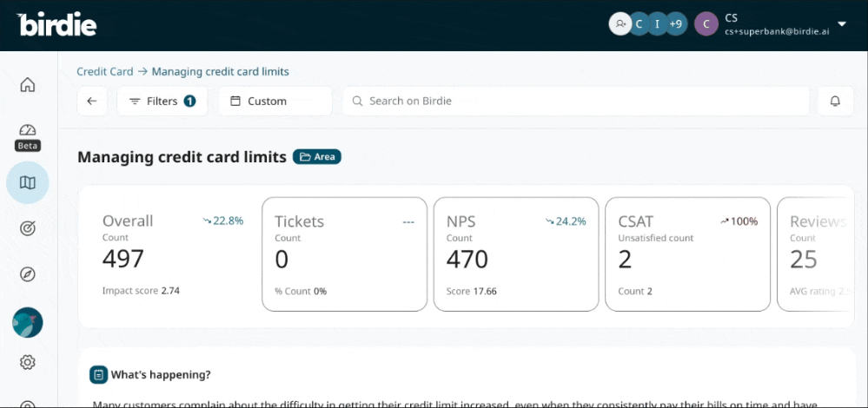The width and height of the screenshot is (868, 408).
Task: Select the NPS metric card
Action: click(x=516, y=253)
